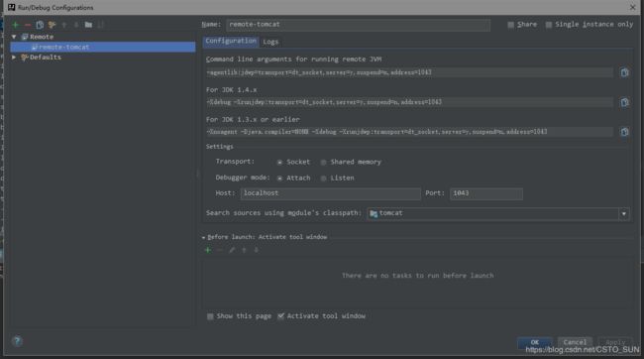The height and width of the screenshot is (359, 644).
Task: Edit the before launch task with the pencil icon
Action: (x=232, y=250)
